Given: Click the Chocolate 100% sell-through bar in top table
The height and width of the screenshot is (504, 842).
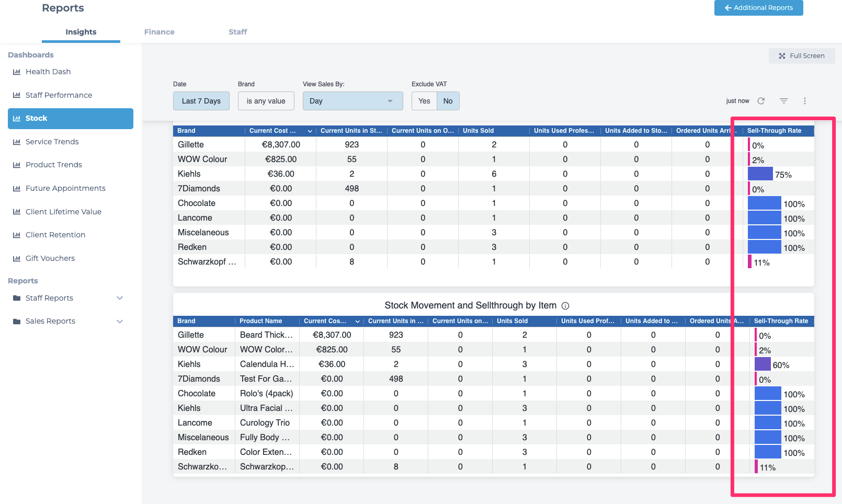Looking at the screenshot, I should click(x=765, y=203).
